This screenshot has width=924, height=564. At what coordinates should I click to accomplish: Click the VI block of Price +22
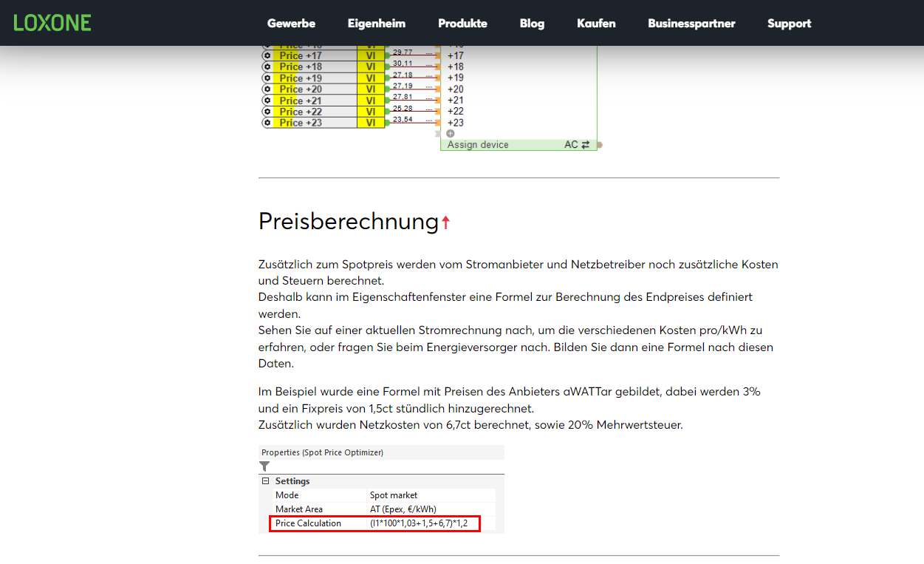371,112
